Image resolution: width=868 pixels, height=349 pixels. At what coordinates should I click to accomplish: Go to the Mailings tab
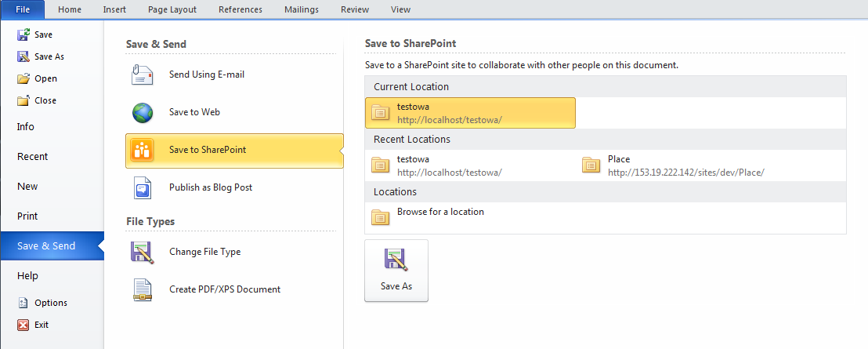(x=302, y=9)
